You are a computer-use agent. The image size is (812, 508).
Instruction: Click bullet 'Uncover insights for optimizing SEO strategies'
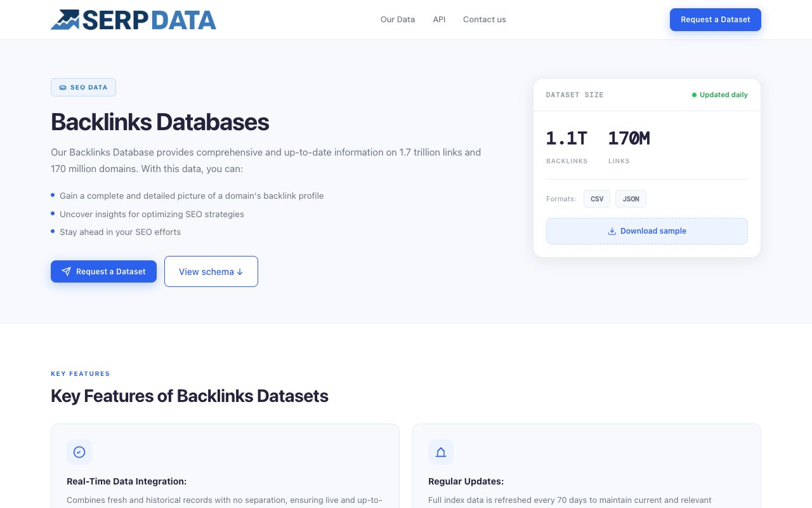(x=152, y=214)
